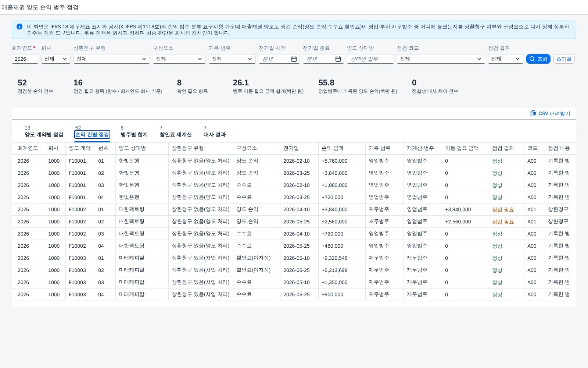The height and width of the screenshot is (368, 588).
Task: Expand the 구성요소 filter dropdown
Action: [179, 59]
